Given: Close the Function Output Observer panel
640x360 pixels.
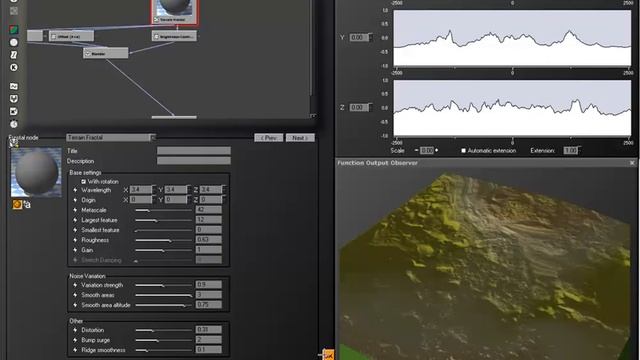Looking at the screenshot, I should (632, 163).
